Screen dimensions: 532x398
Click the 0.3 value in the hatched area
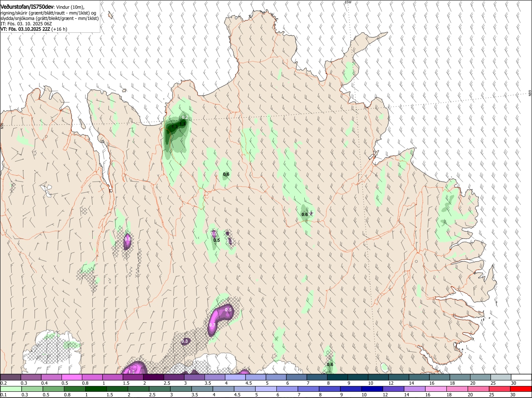[x=185, y=341]
